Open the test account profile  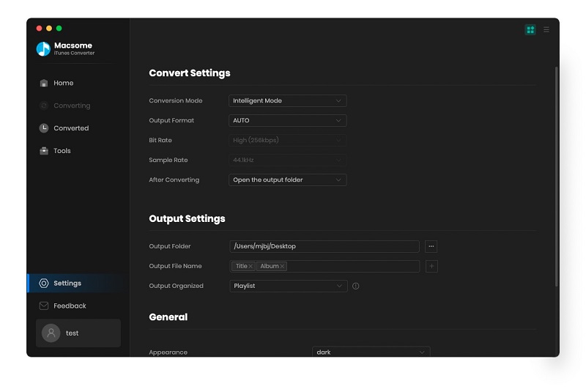pyautogui.click(x=78, y=333)
